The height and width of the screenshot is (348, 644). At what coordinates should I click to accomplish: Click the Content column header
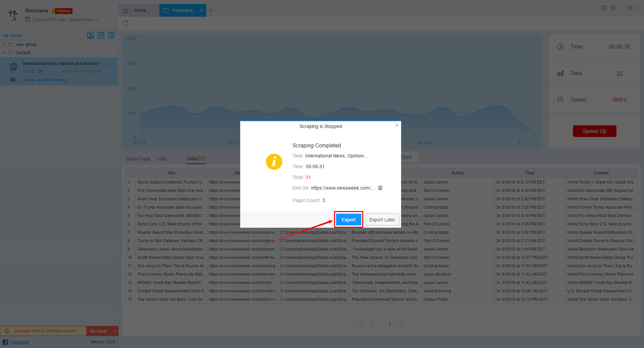pos(601,173)
